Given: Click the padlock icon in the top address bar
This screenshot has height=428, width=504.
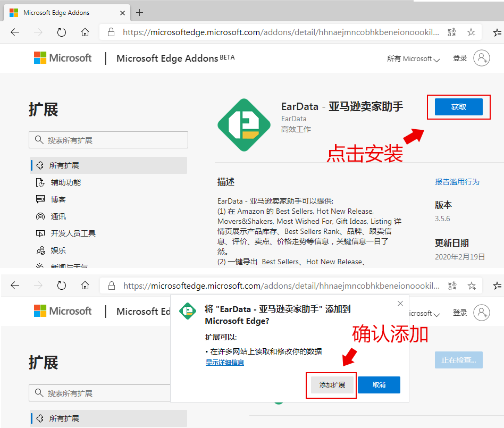Looking at the screenshot, I should 111,32.
